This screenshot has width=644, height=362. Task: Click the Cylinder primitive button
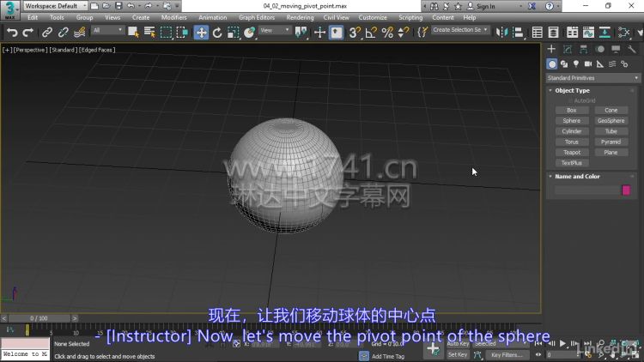pyautogui.click(x=572, y=131)
